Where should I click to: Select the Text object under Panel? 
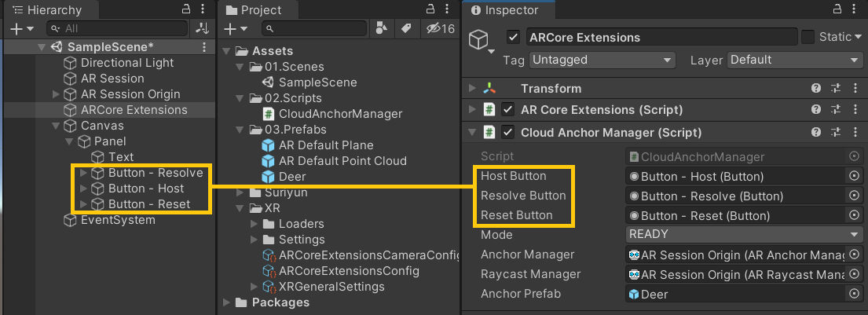(121, 156)
